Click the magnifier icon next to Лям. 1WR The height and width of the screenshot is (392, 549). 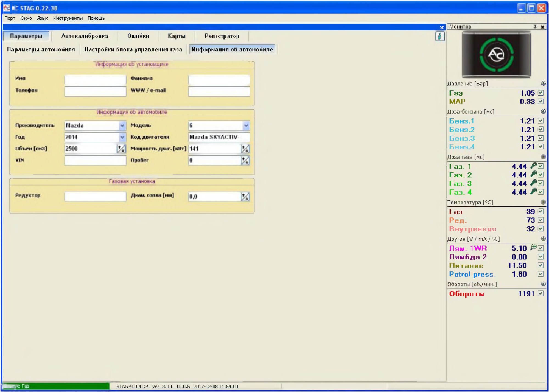[x=533, y=247]
